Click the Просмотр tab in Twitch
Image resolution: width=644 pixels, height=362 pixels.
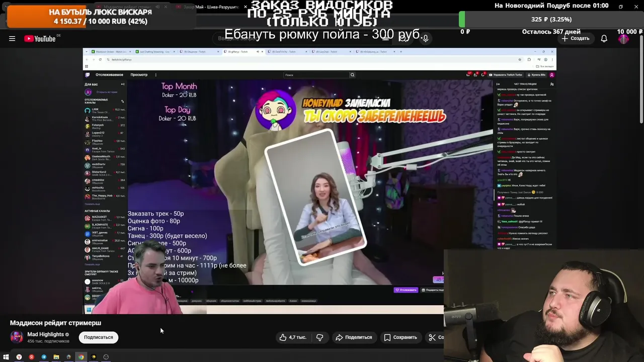click(139, 75)
